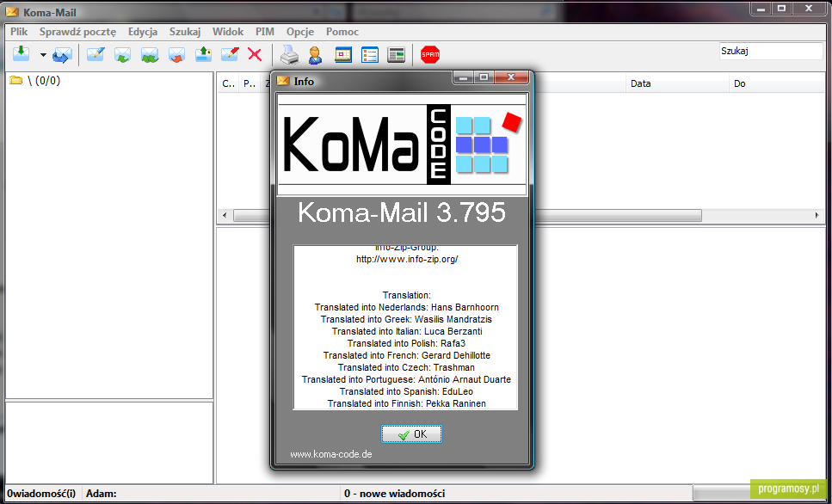The width and height of the screenshot is (832, 504).
Task: Open the Widok menu
Action: point(228,32)
